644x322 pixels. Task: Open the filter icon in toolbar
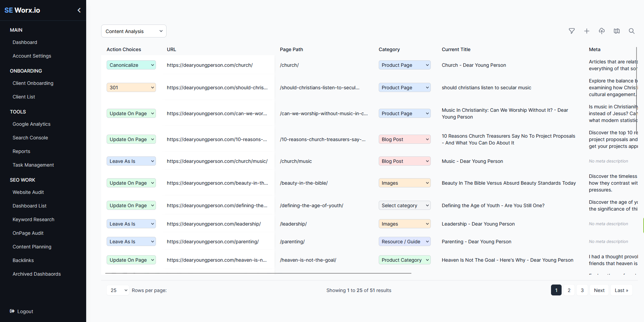[x=572, y=31]
